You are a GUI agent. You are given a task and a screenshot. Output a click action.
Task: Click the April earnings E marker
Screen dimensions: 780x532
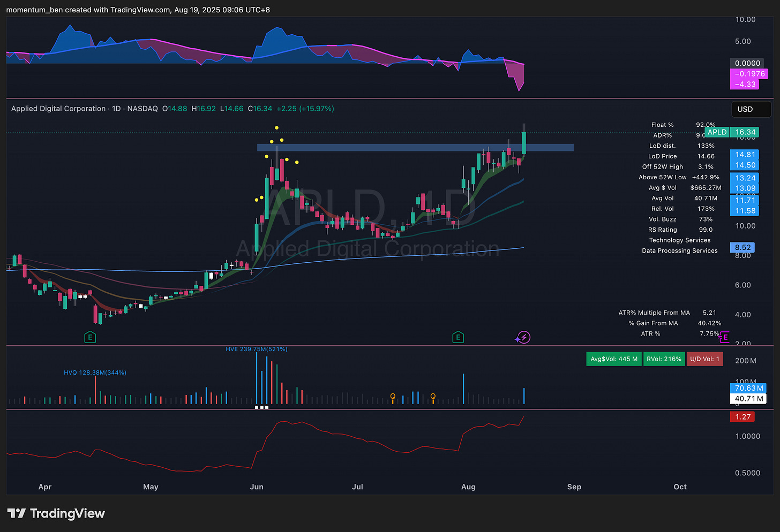click(90, 337)
